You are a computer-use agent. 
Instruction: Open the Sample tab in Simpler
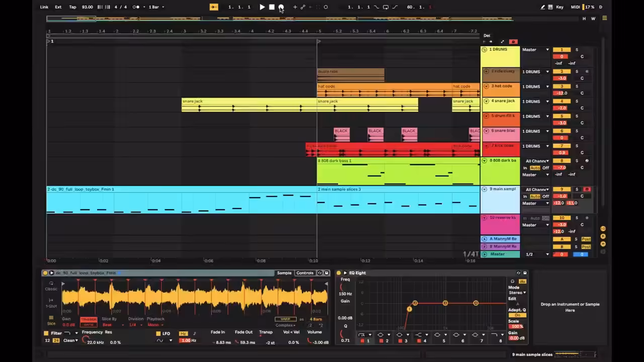[284, 273]
